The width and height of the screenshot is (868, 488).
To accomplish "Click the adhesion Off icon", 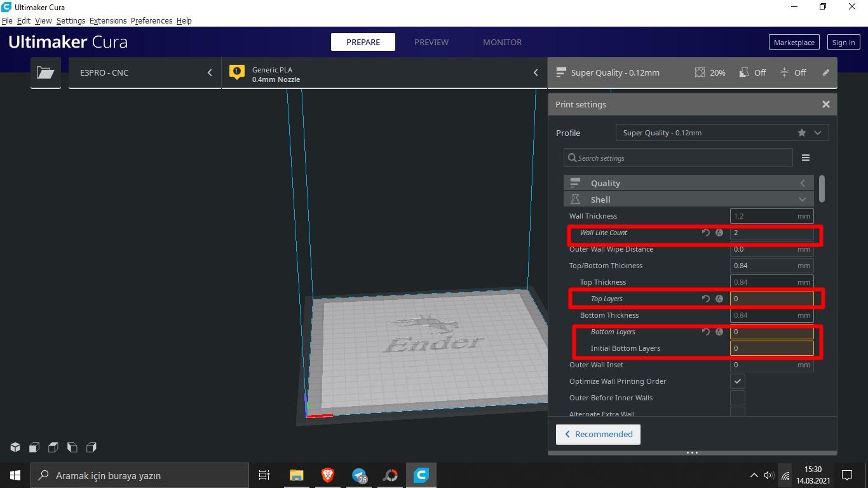I will coord(784,72).
